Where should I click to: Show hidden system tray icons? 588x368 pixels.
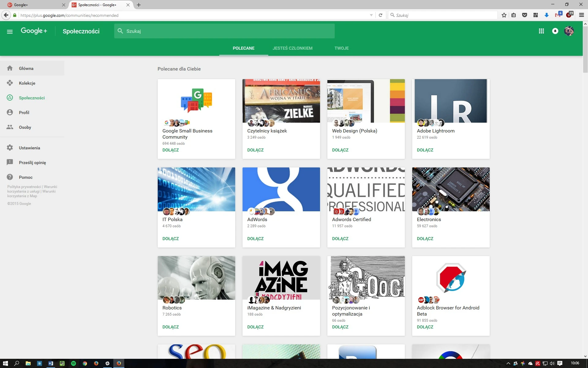pos(508,363)
